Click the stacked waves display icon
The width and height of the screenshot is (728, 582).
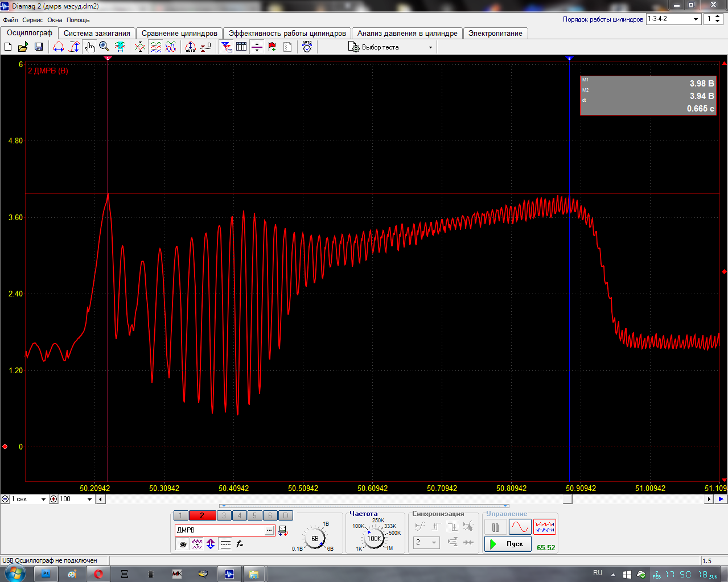[155, 47]
